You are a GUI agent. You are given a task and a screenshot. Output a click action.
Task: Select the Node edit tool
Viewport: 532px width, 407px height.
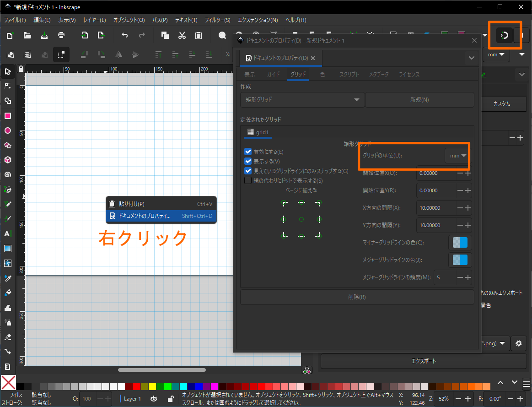click(8, 86)
